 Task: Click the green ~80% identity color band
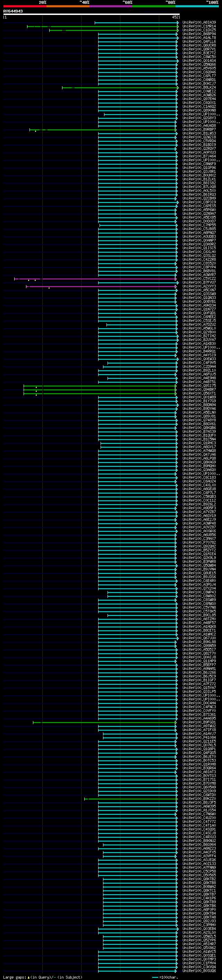tap(154, 6)
